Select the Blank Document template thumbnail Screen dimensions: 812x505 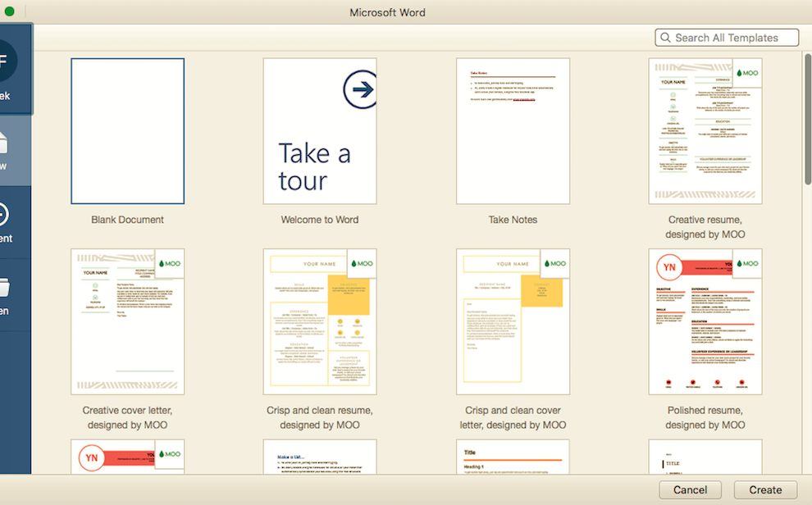[127, 131]
